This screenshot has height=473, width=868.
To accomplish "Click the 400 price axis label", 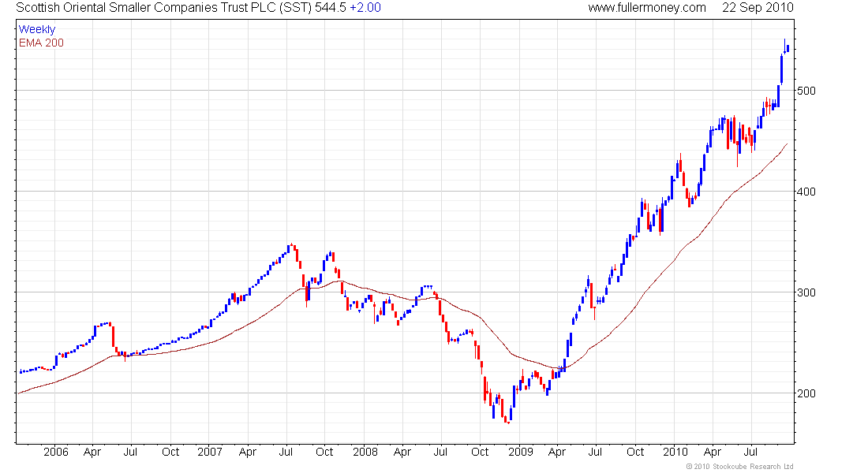I will coord(806,192).
